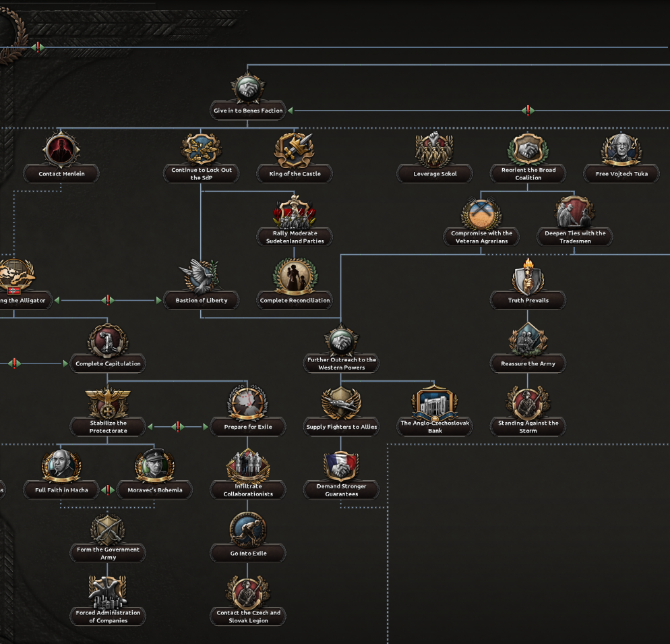Image resolution: width=670 pixels, height=644 pixels.
Task: Click the Complete Reconciliation label
Action: point(295,301)
